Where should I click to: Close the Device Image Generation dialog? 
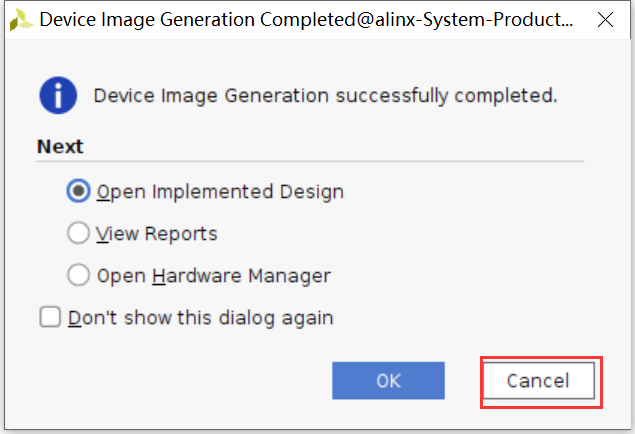[605, 19]
